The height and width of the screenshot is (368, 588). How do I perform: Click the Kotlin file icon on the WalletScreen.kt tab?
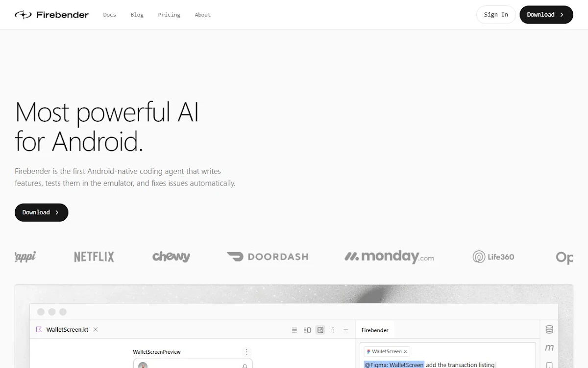pyautogui.click(x=39, y=330)
